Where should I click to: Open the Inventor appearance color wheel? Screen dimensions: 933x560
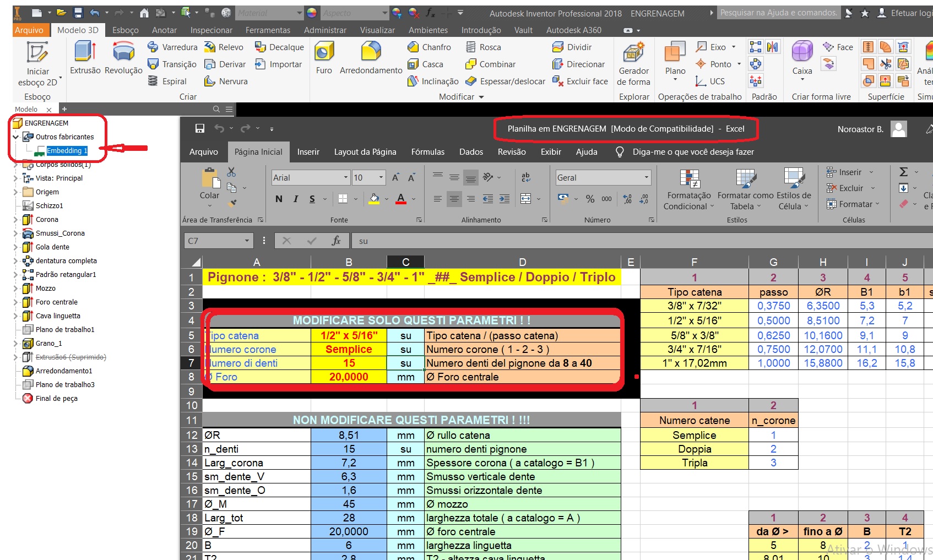[x=311, y=13]
